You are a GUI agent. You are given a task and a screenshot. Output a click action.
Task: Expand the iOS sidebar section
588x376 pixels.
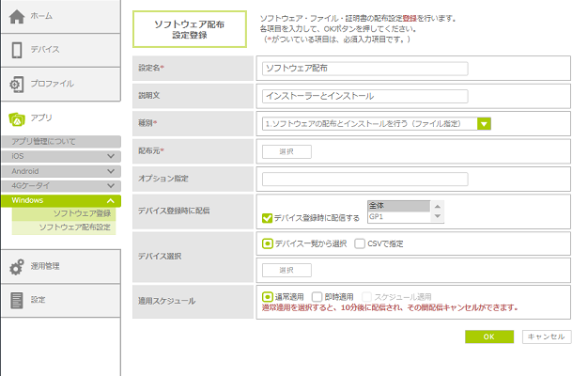click(x=112, y=156)
